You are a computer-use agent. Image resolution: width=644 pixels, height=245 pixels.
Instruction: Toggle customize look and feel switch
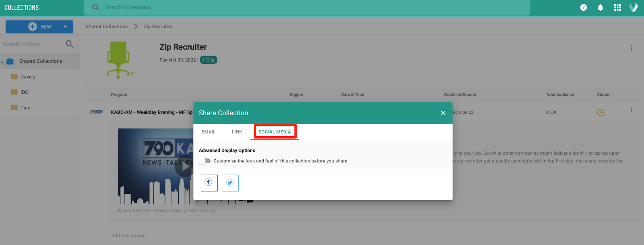coord(205,161)
